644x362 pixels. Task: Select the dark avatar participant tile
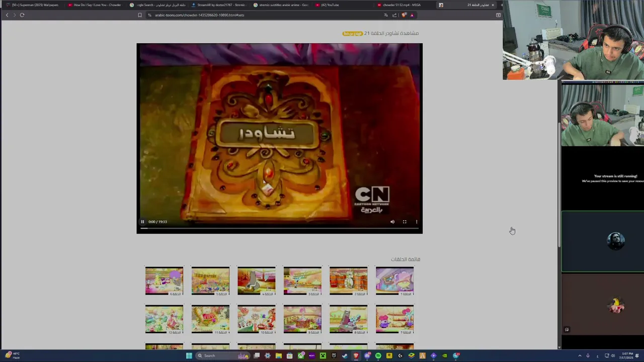click(x=603, y=242)
